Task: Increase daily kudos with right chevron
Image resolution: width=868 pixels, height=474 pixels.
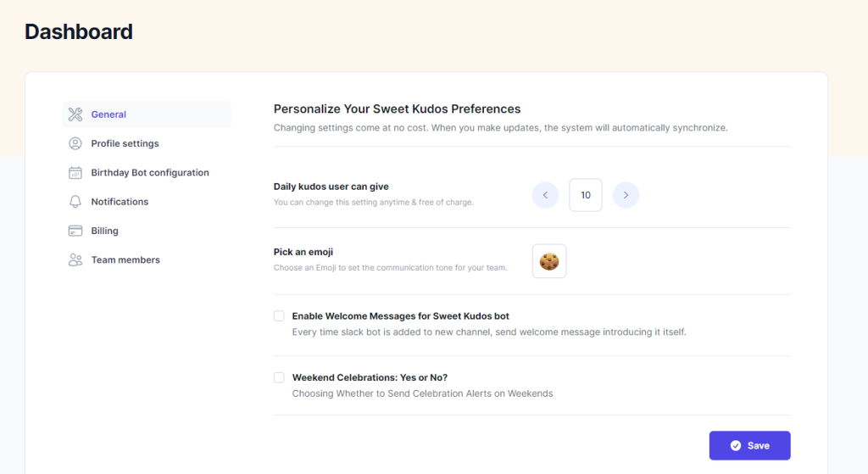Action: pyautogui.click(x=626, y=195)
